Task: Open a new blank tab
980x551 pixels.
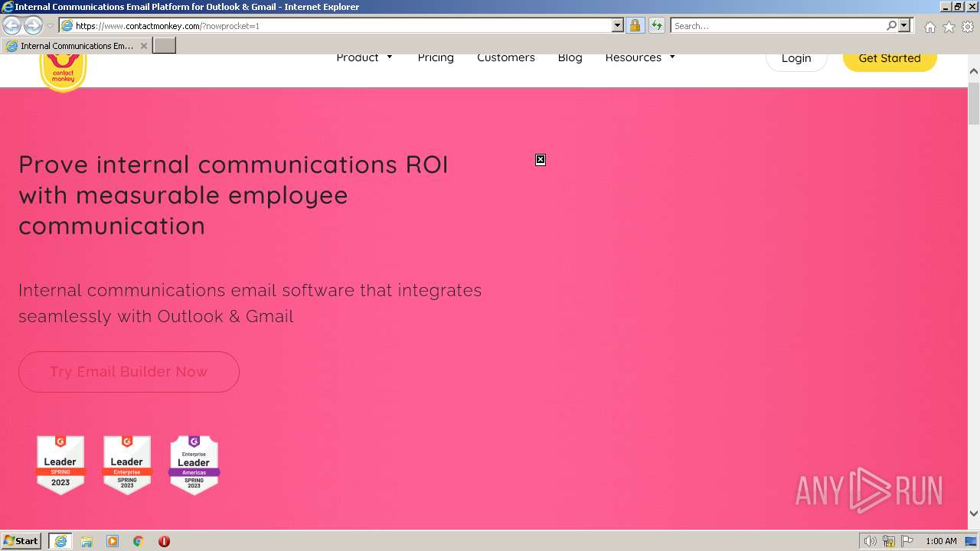Action: click(165, 46)
